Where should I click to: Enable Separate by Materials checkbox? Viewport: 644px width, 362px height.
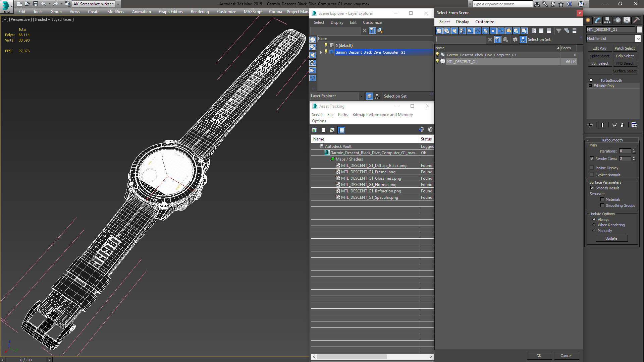tap(602, 199)
